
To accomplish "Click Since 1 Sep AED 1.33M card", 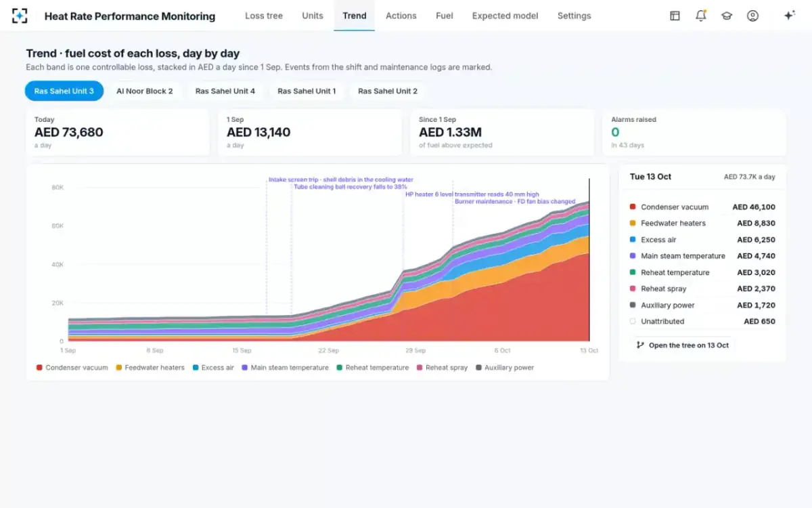I will [502, 133].
